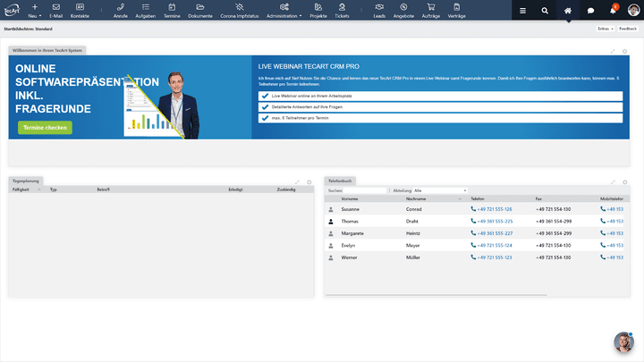Viewport: 644px width, 362px height.
Task: Open the Projekte module
Action: click(318, 11)
